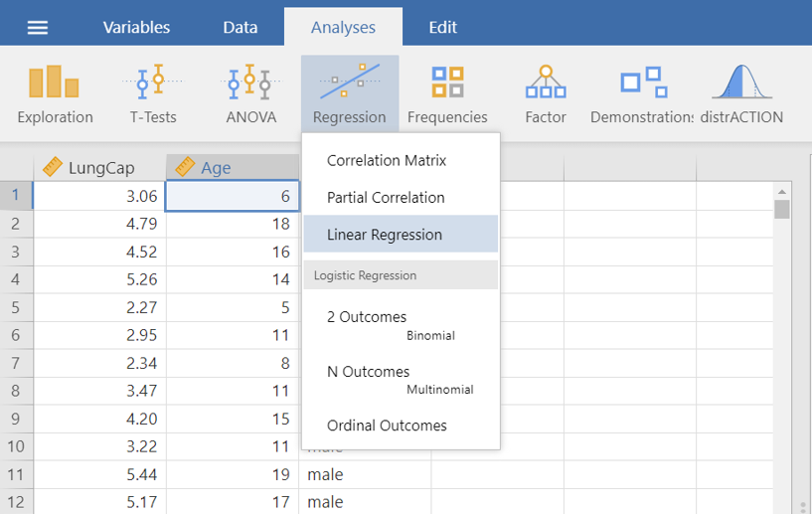Switch to the Data tab

click(241, 28)
